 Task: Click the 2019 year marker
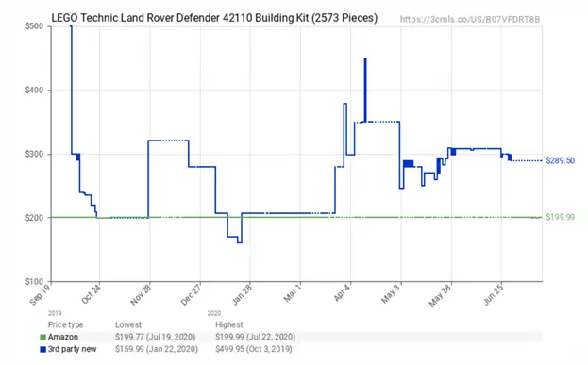tap(55, 313)
